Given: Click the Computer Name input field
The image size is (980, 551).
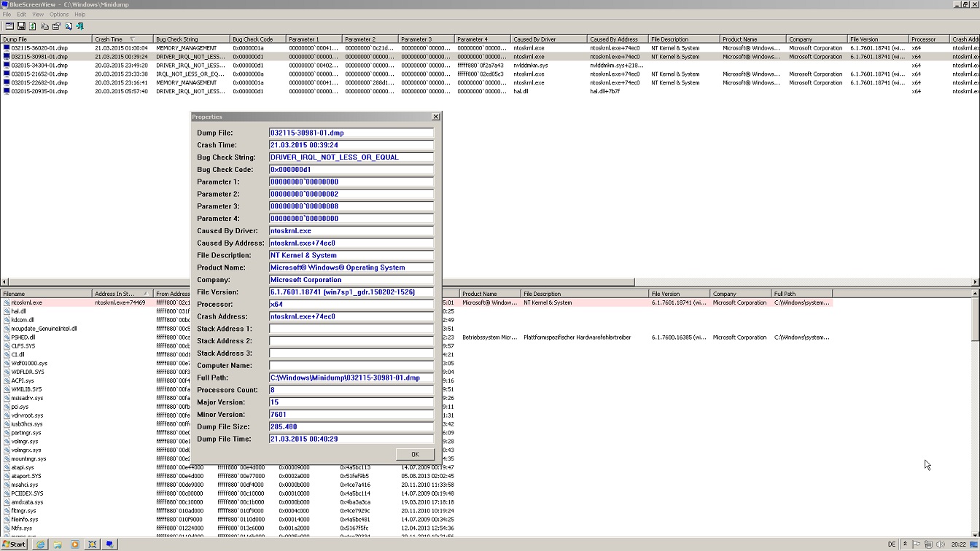Looking at the screenshot, I should tap(351, 365).
